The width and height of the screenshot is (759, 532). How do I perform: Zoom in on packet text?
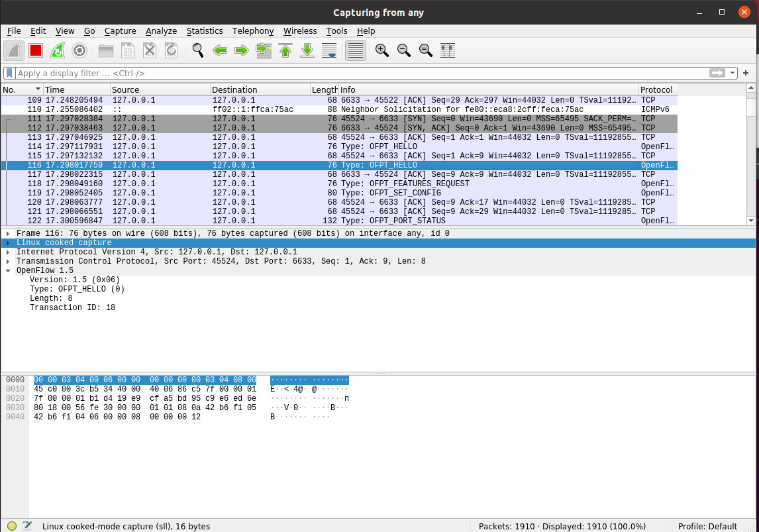point(381,50)
